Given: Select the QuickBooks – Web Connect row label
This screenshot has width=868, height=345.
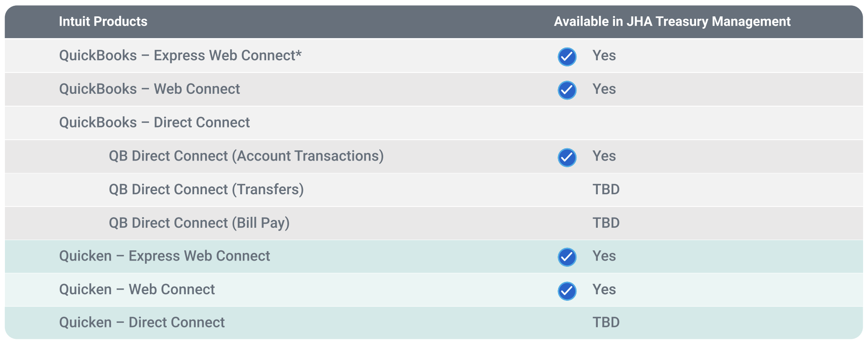Looking at the screenshot, I should pos(149,89).
